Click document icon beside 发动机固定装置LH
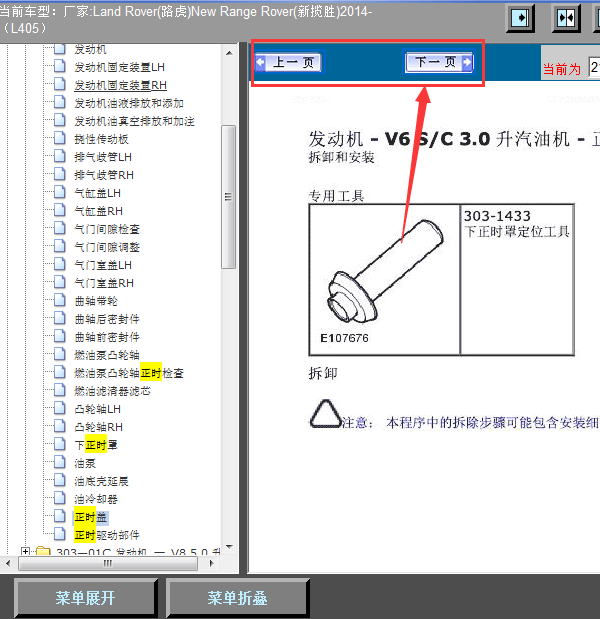The height and width of the screenshot is (619, 600). [60, 66]
